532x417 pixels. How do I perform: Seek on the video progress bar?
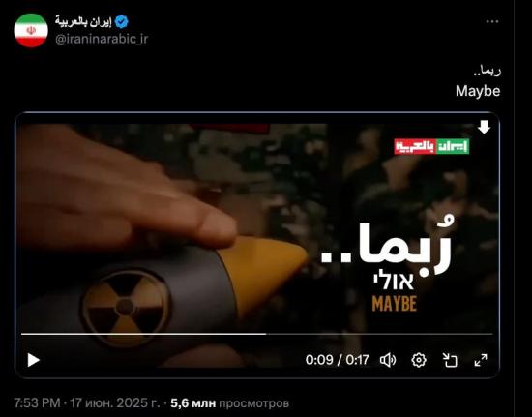(x=257, y=334)
